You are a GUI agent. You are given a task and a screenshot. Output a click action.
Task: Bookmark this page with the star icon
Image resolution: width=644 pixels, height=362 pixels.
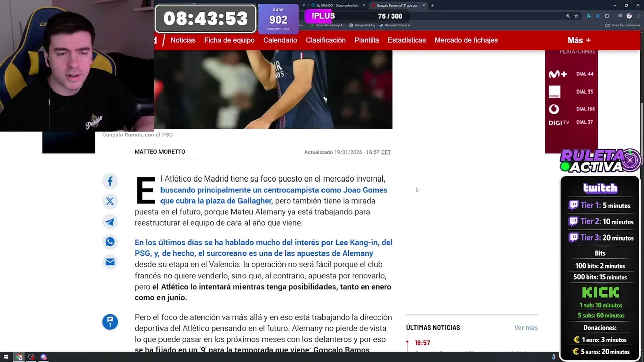click(576, 16)
